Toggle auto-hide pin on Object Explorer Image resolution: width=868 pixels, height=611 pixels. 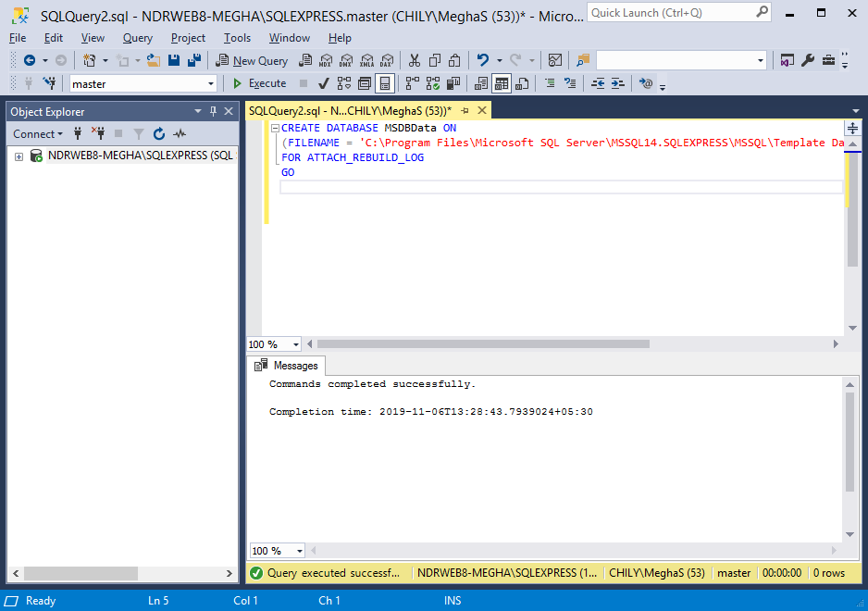[213, 111]
